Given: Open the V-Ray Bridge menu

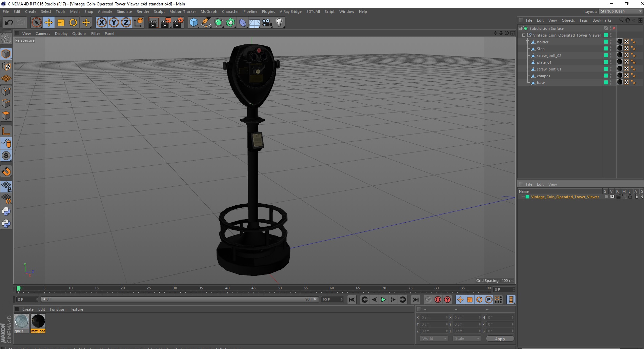Looking at the screenshot, I should 290,12.
